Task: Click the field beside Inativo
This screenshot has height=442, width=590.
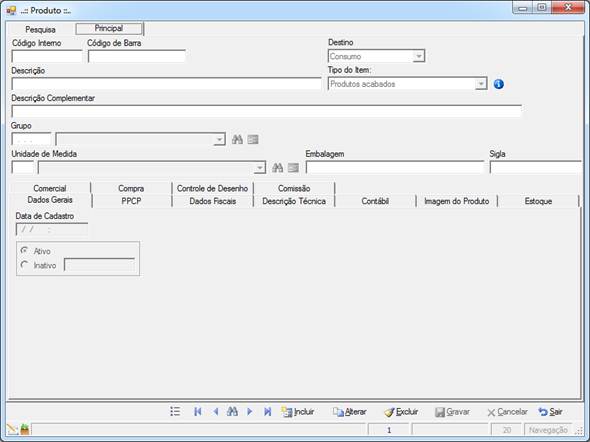Action: [x=99, y=265]
